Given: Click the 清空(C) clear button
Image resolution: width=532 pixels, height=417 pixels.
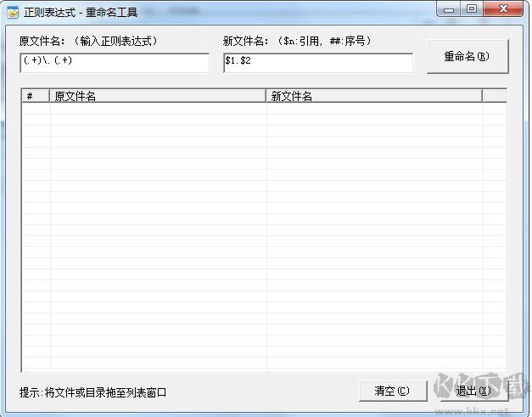Looking at the screenshot, I should [x=393, y=391].
